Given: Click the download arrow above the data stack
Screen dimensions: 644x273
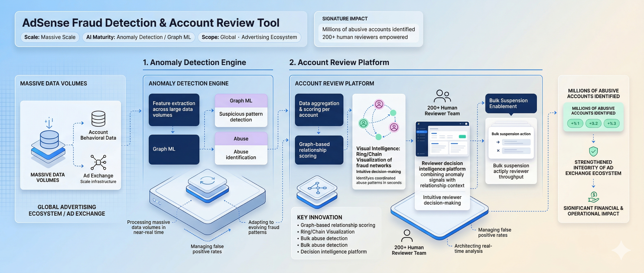Looking at the screenshot, I should click(49, 123).
